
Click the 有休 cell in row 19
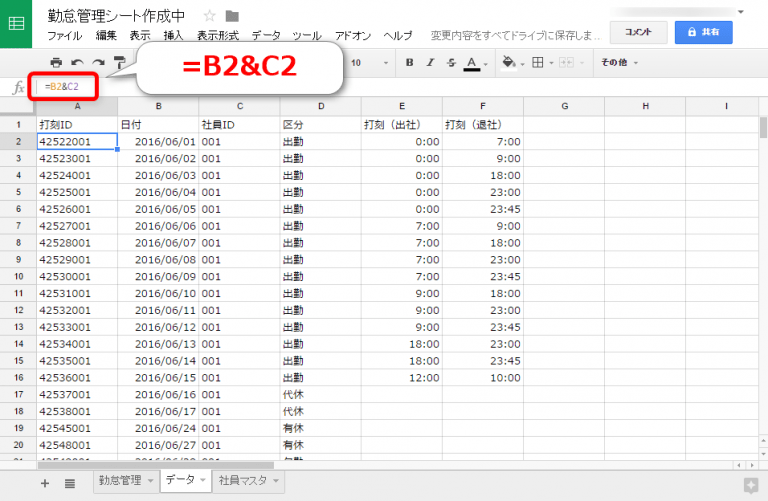click(320, 428)
